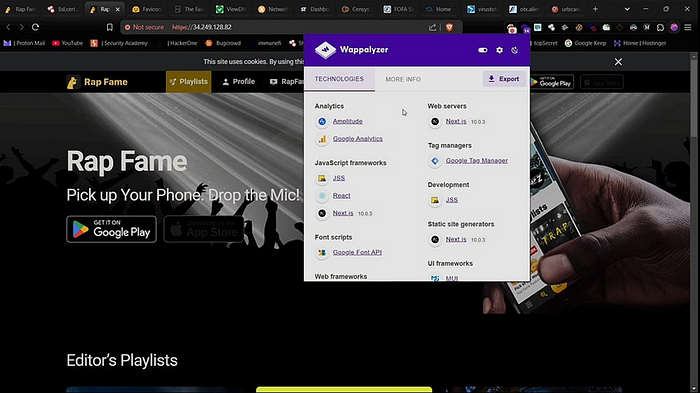700x393 pixels.
Task: Click the Google Analytics icon
Action: [322, 139]
